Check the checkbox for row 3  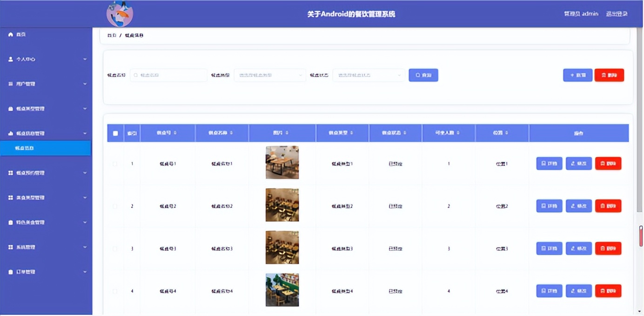coord(115,248)
